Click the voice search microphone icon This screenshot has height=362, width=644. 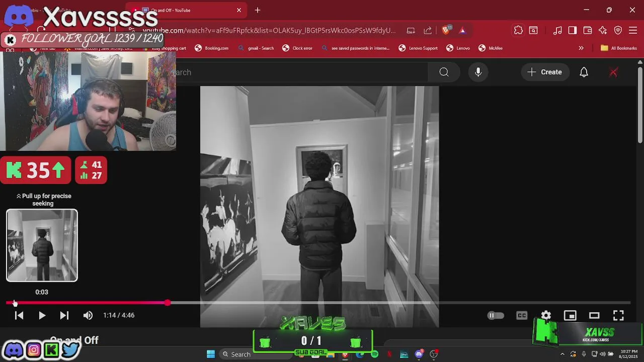tap(478, 72)
